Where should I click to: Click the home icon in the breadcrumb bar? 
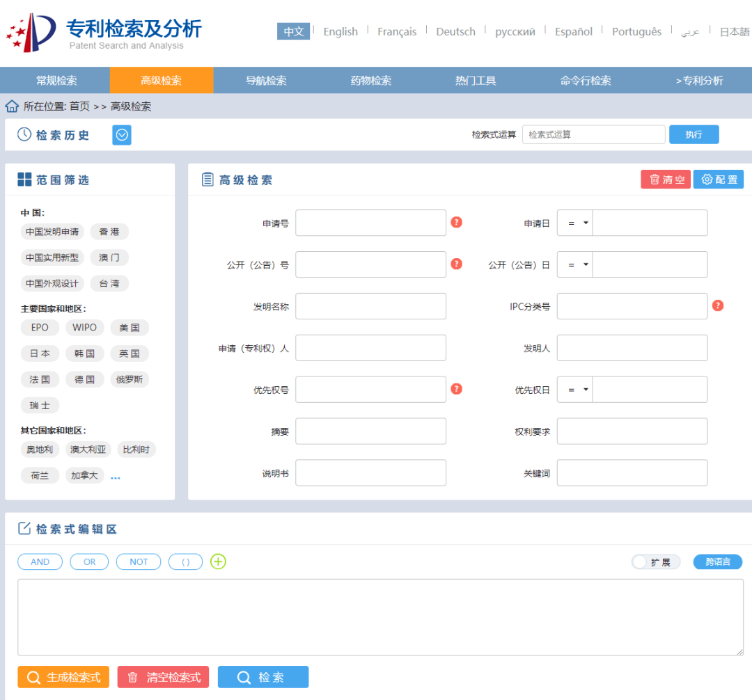tap(10, 106)
